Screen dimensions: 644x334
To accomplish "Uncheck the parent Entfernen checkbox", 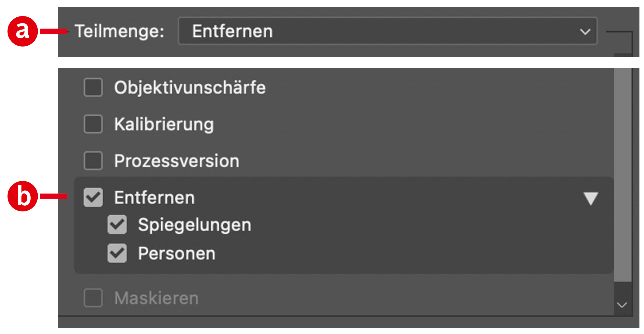I will point(93,197).
